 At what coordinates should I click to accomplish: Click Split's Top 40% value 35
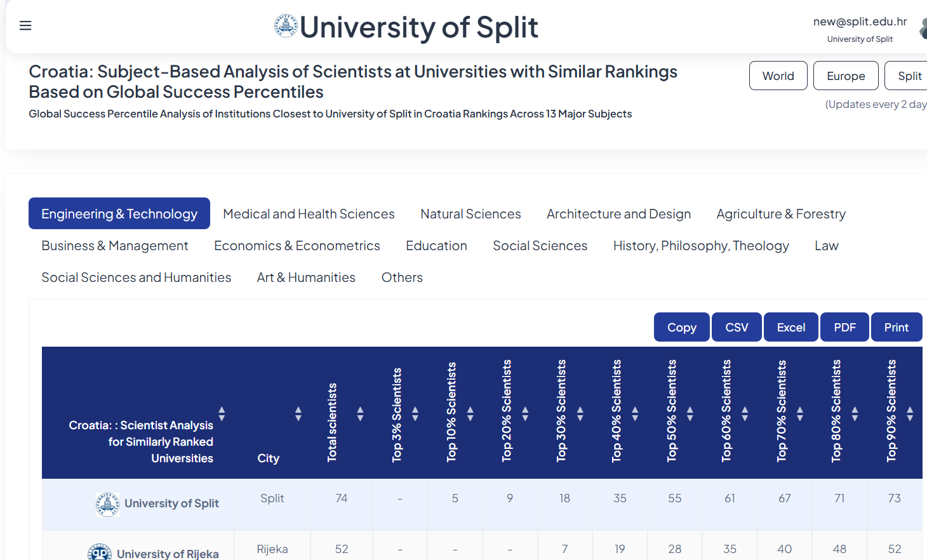(620, 498)
